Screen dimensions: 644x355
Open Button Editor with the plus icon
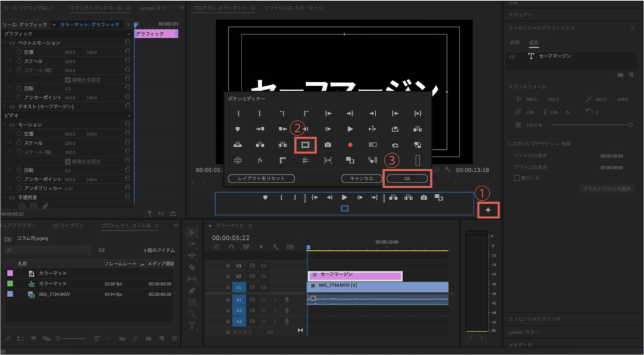pyautogui.click(x=488, y=210)
